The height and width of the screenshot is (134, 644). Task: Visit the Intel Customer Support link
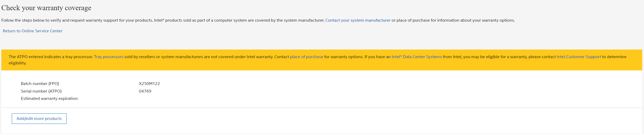point(579,57)
